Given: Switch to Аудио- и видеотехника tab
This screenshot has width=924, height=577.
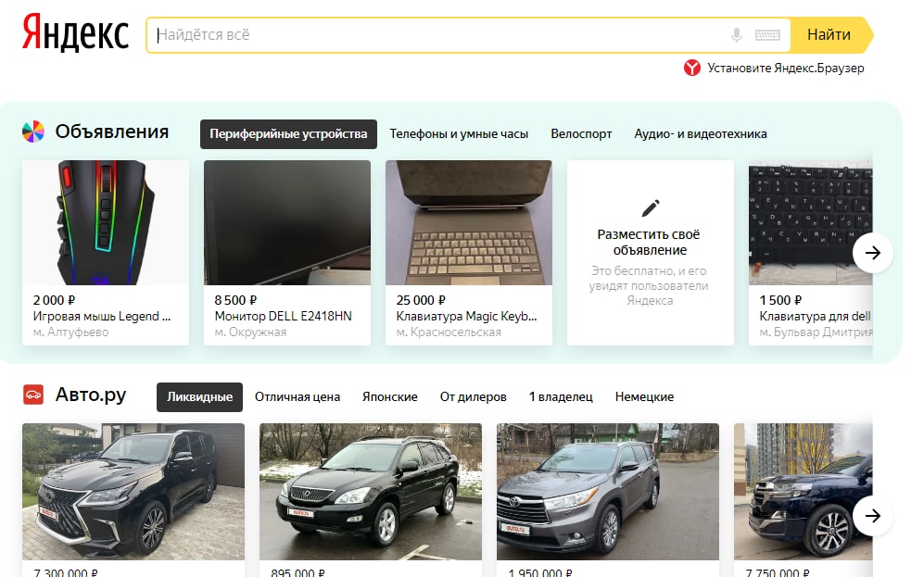Looking at the screenshot, I should point(700,133).
